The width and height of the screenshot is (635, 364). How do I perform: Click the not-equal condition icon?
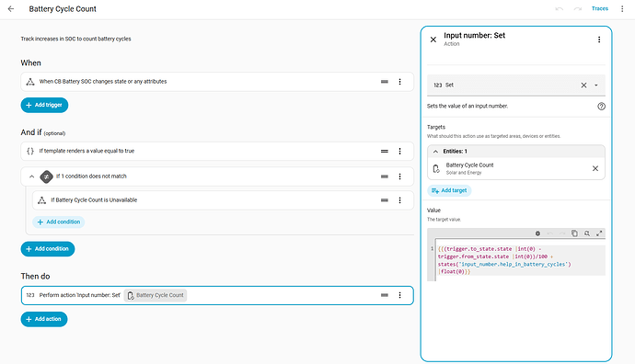point(47,176)
